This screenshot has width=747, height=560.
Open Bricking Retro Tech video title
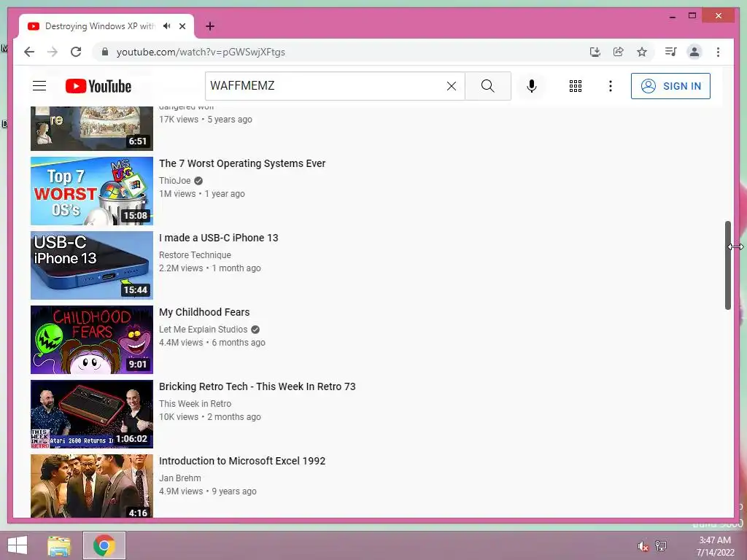pyautogui.click(x=258, y=386)
